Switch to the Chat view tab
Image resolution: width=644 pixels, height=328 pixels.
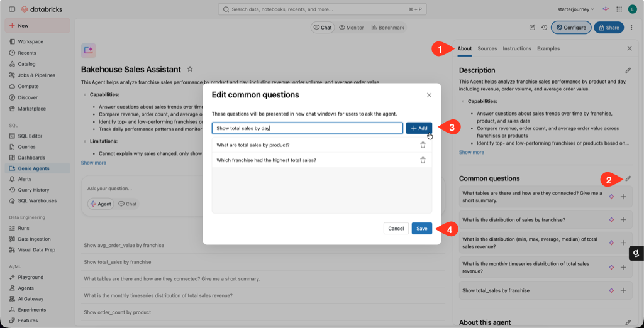pos(323,28)
